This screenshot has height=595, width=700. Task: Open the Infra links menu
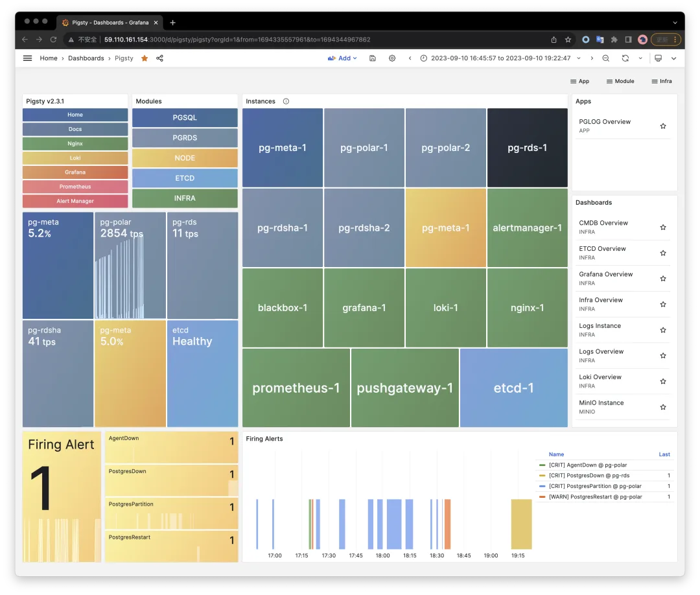coord(662,81)
